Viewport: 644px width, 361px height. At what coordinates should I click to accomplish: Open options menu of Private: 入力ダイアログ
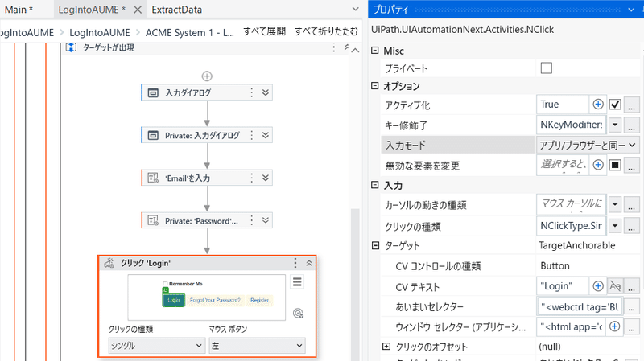(x=252, y=135)
